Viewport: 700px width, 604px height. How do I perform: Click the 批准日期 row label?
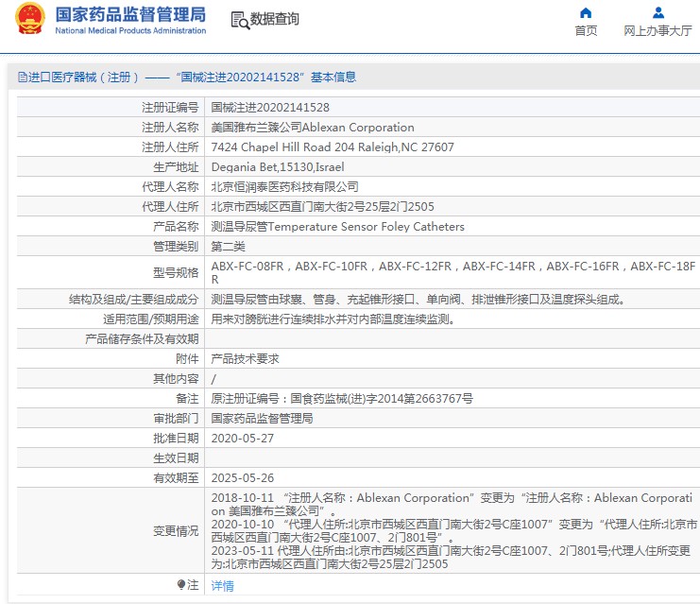(x=176, y=439)
